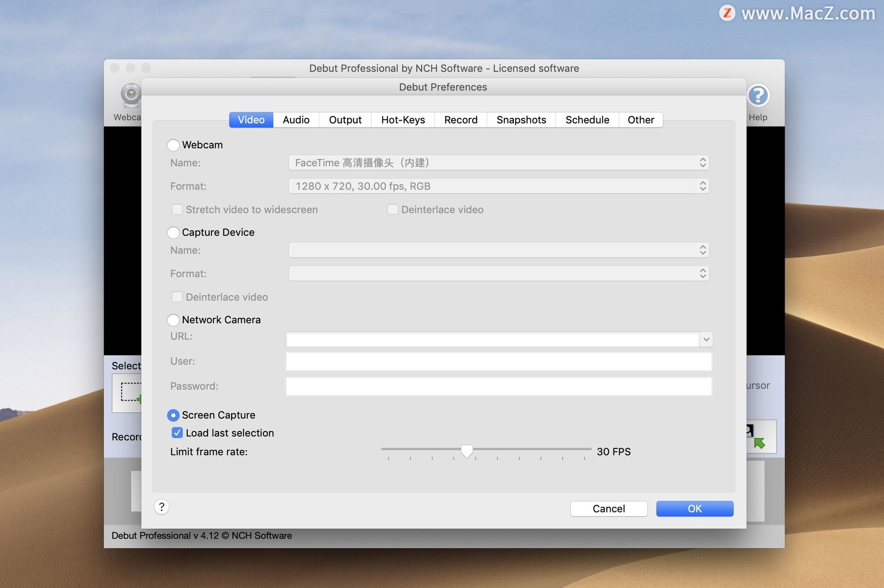Image resolution: width=884 pixels, height=588 pixels.
Task: Switch to the Other tab
Action: coord(641,120)
